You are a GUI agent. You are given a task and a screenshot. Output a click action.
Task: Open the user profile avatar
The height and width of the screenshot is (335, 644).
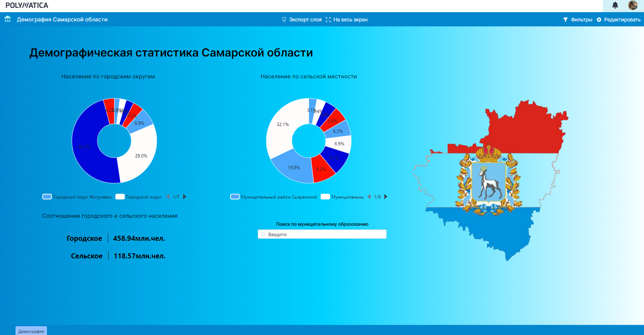pos(633,5)
